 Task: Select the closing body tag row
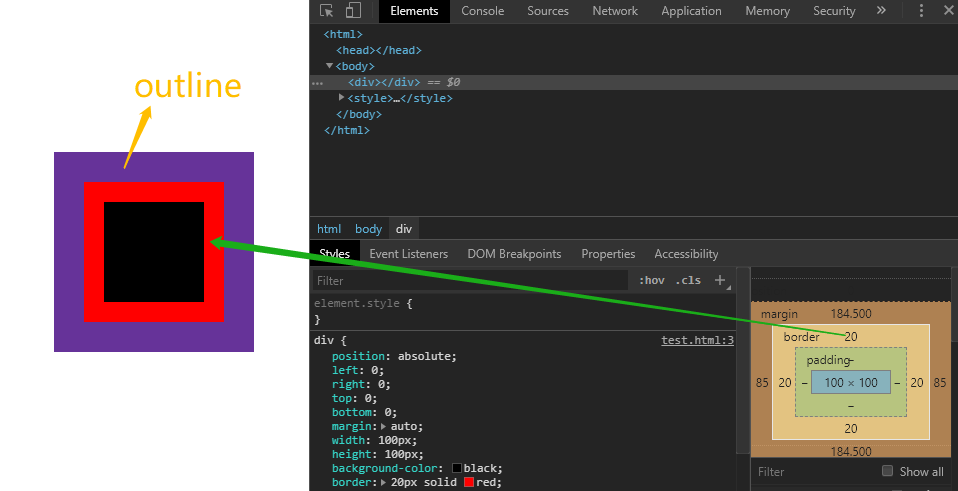359,114
